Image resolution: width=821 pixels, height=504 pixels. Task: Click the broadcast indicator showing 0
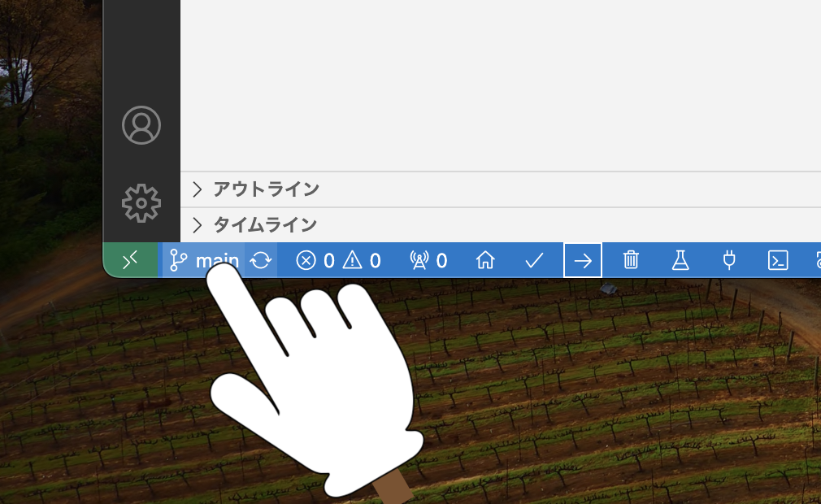[x=427, y=260]
